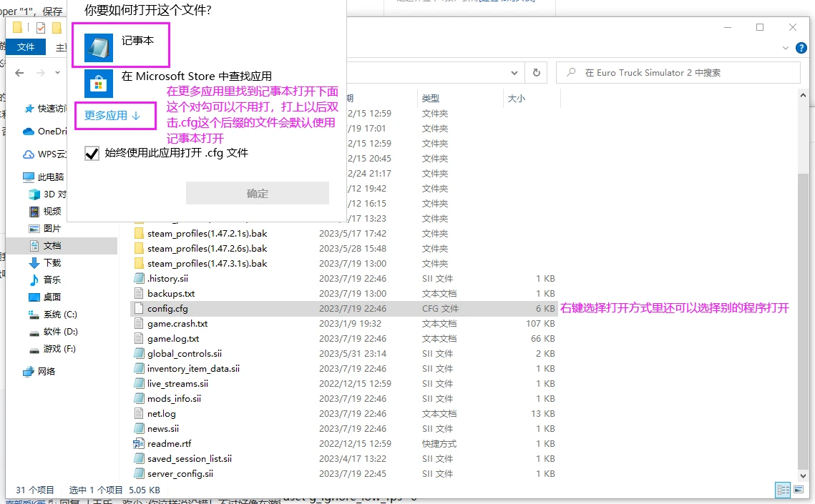Select WPS cloud drive in navigation pane

pos(45,154)
